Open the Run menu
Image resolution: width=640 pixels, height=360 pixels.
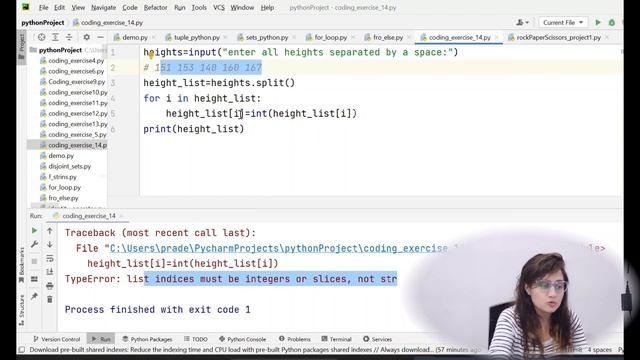click(180, 7)
